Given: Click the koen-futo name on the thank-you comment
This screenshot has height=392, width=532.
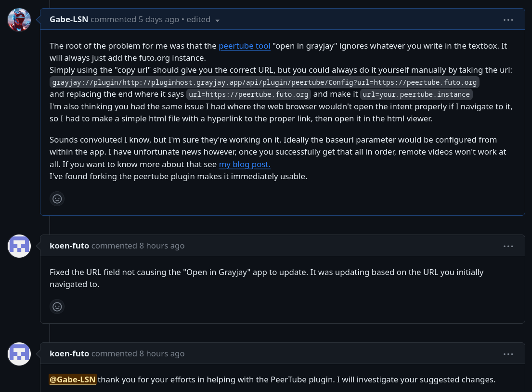Looking at the screenshot, I should (x=69, y=354).
